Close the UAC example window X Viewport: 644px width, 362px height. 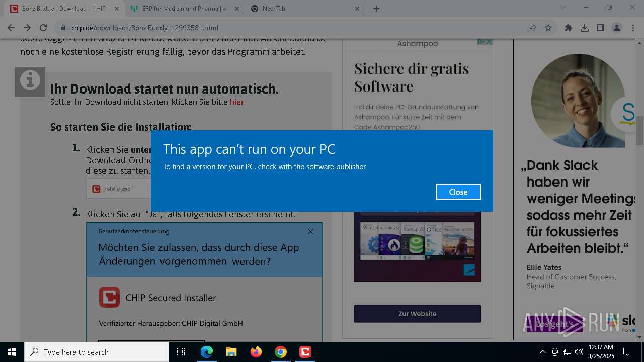pyautogui.click(x=310, y=231)
